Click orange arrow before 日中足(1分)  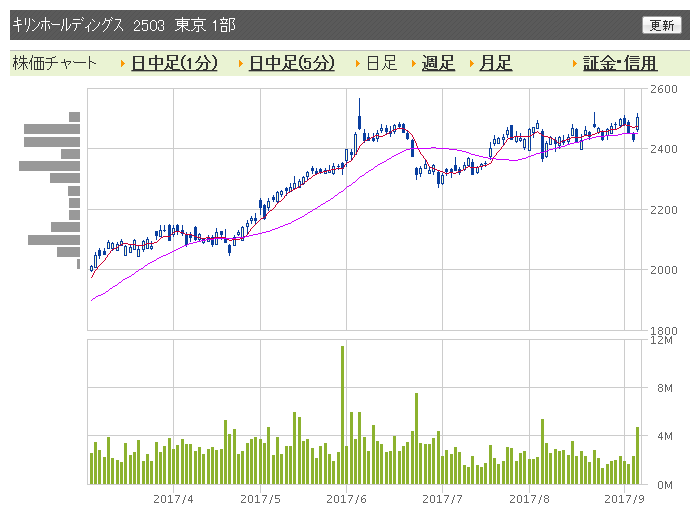[x=123, y=64]
